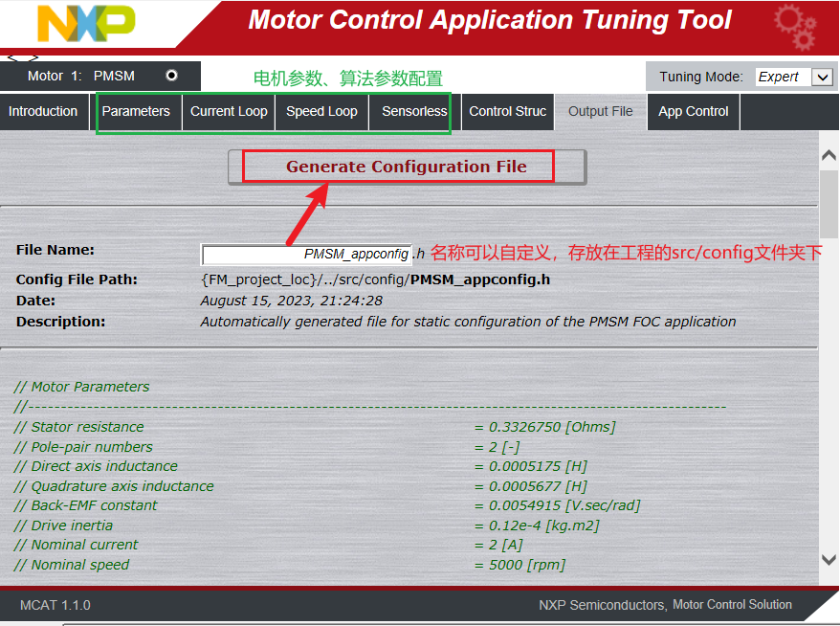This screenshot has height=626, width=840.
Task: Select the Sensorless tab
Action: tap(414, 111)
